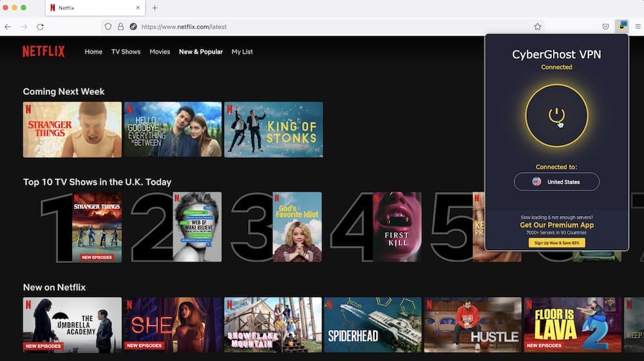Open number 1 Stranger Things Top 10 card

click(x=97, y=227)
